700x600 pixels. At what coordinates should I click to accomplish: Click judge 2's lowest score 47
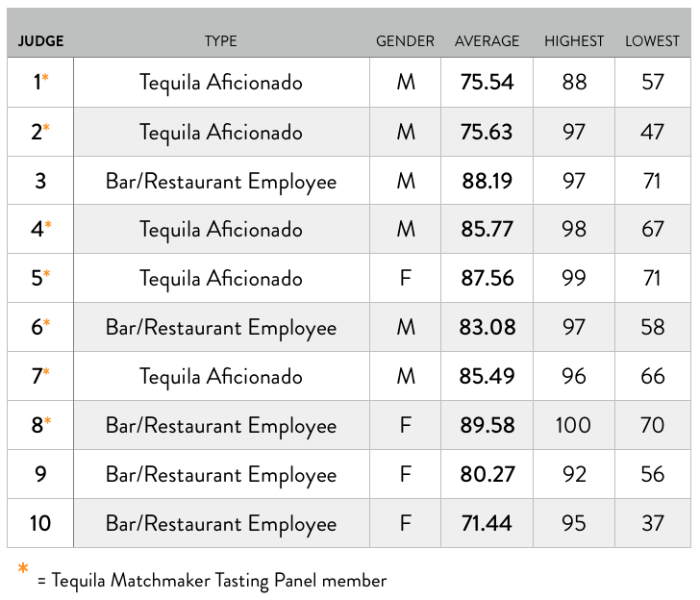click(x=653, y=132)
